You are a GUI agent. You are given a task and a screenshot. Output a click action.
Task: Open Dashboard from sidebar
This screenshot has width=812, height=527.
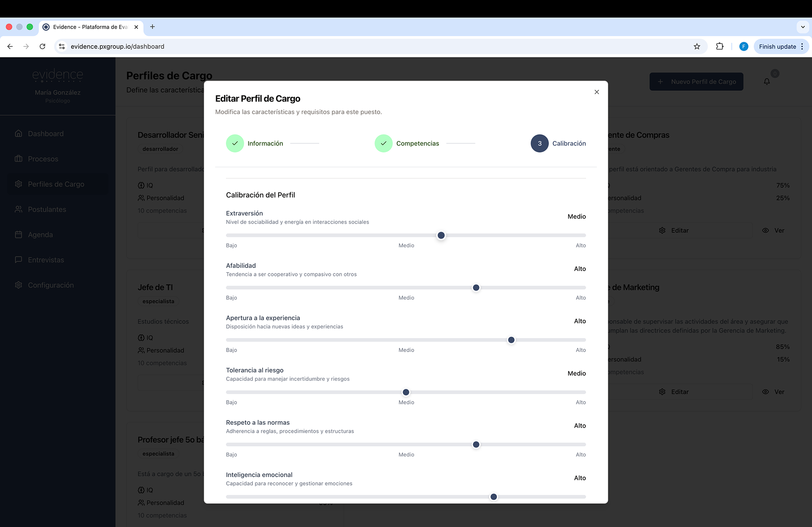pos(45,134)
